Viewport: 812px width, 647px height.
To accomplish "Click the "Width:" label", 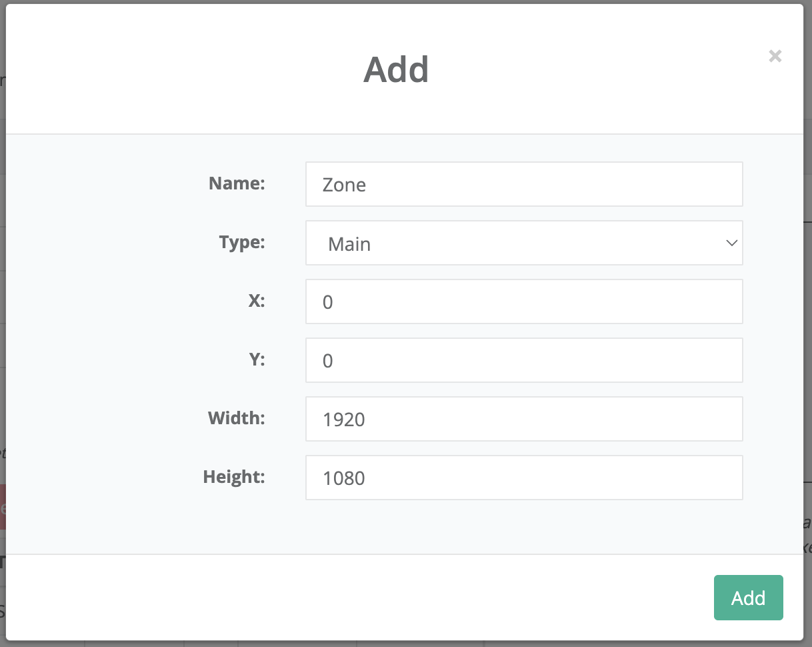I will tap(236, 418).
